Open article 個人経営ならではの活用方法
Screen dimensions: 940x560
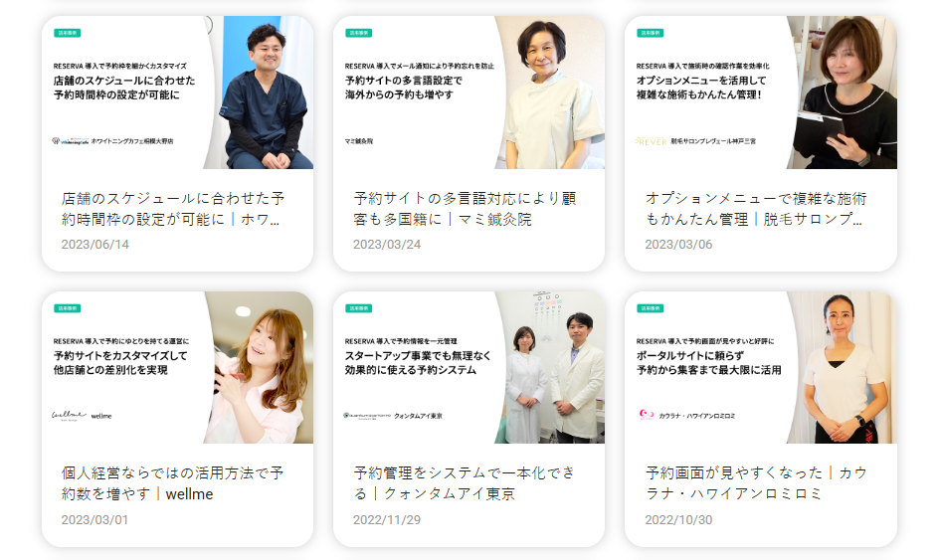pyautogui.click(x=173, y=483)
